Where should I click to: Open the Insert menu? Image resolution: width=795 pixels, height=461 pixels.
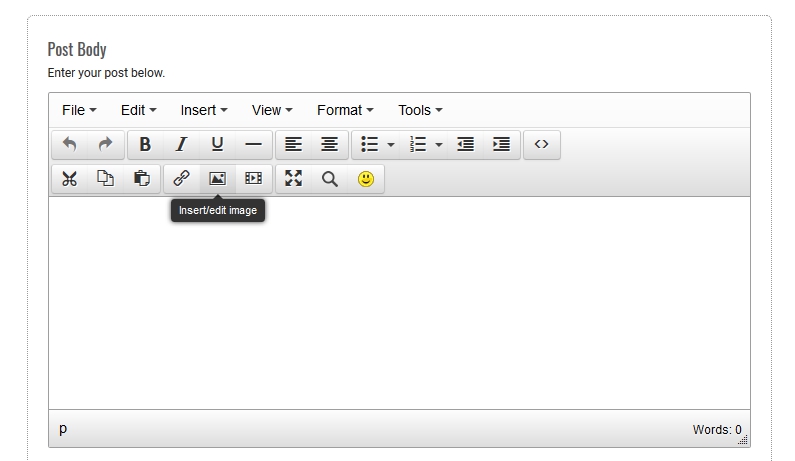pyautogui.click(x=204, y=110)
